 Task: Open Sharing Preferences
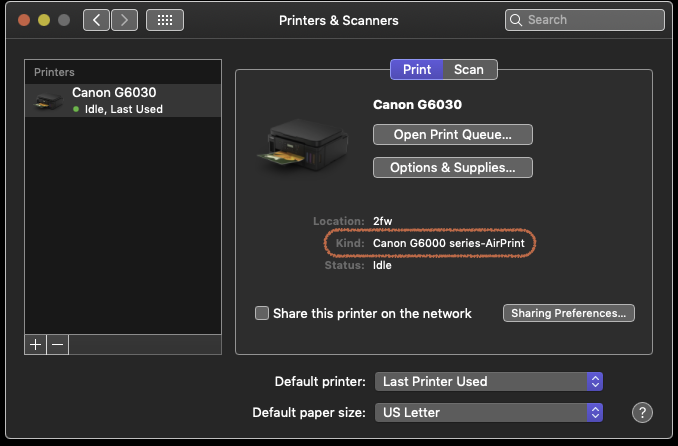(x=568, y=313)
